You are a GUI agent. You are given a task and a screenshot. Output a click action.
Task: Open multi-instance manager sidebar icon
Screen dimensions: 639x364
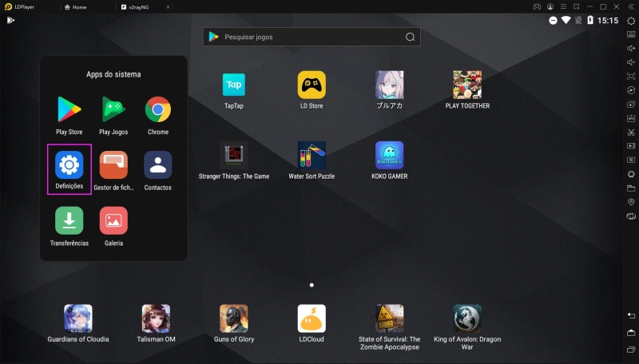click(631, 105)
